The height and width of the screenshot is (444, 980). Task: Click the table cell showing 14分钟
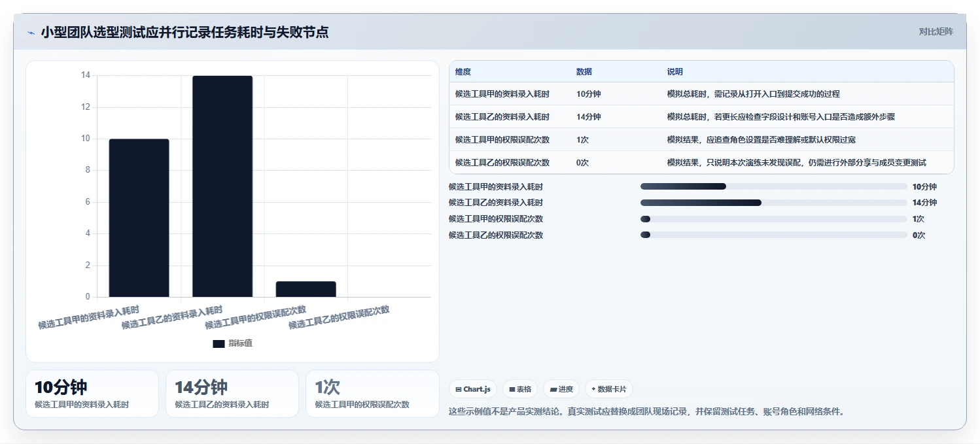[x=589, y=117]
